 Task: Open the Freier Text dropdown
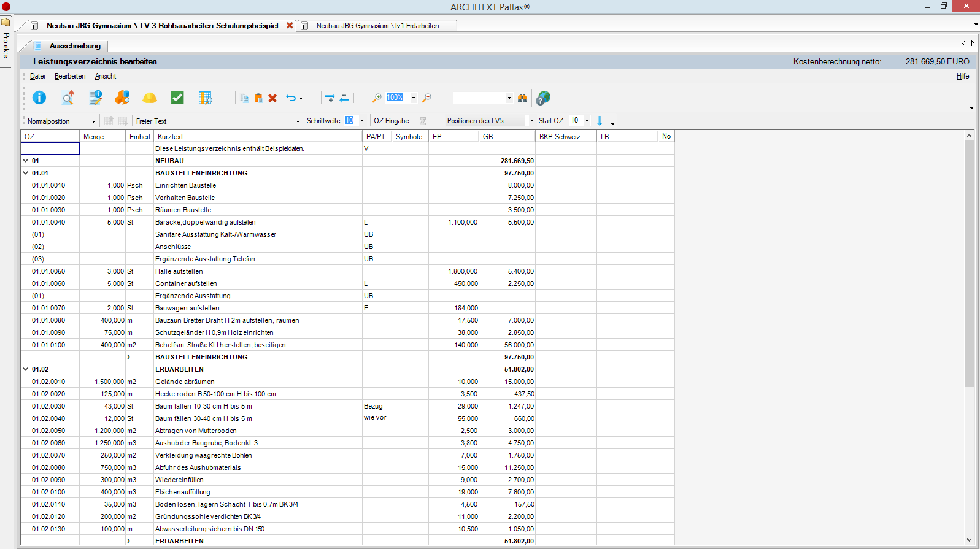tap(298, 121)
